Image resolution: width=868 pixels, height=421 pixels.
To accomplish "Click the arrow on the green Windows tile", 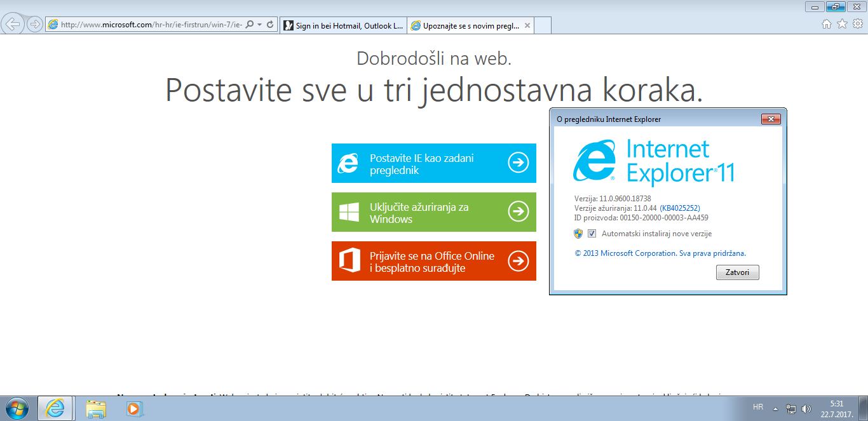I will 519,212.
